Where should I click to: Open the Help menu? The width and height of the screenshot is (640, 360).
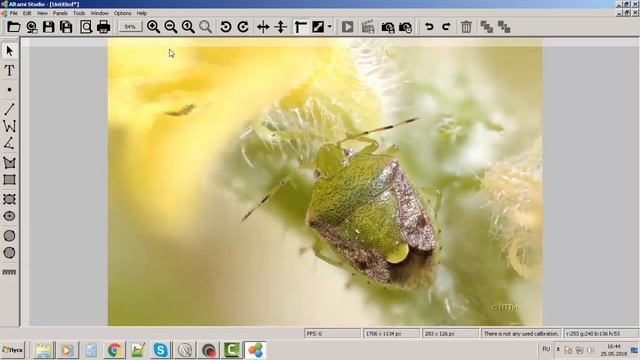point(142,13)
